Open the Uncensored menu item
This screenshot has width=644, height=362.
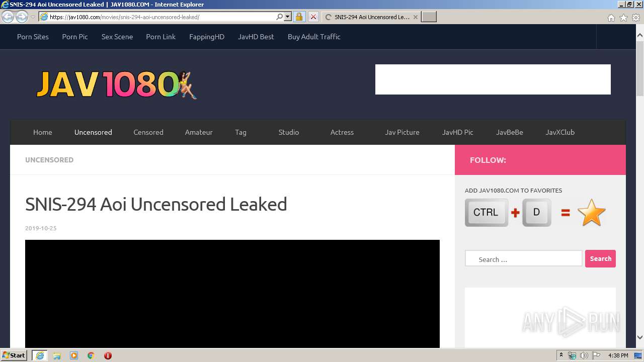point(93,132)
